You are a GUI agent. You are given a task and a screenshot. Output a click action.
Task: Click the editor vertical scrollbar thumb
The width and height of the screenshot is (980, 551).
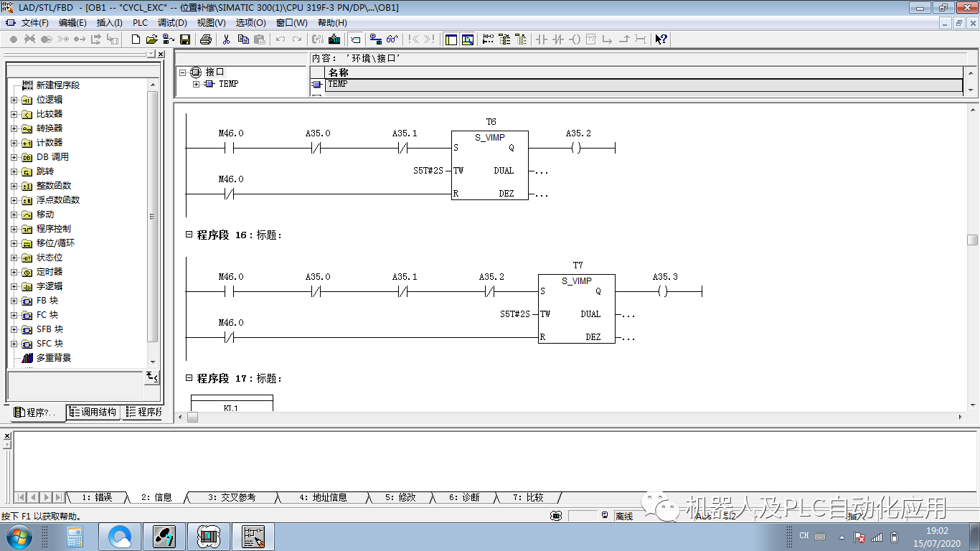(973, 240)
